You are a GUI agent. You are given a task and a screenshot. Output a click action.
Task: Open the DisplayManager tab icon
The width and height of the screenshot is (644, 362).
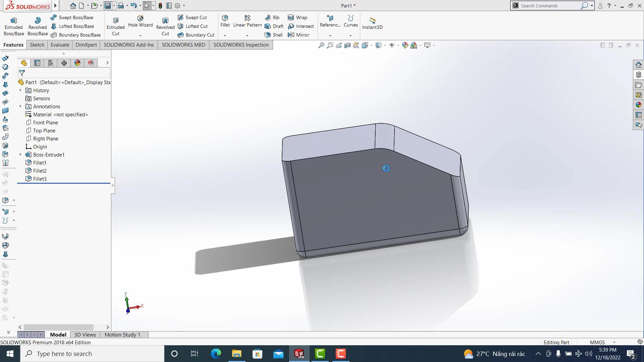(77, 63)
